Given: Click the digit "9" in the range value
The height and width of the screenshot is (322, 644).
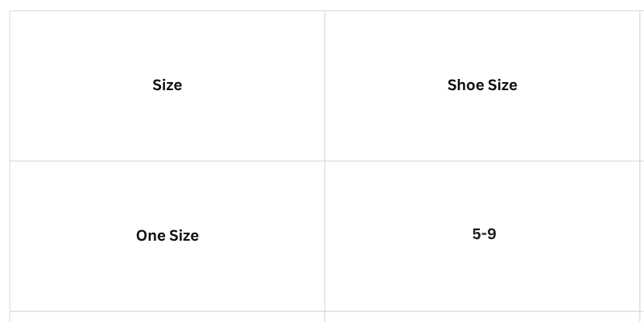Looking at the screenshot, I should (x=492, y=234).
